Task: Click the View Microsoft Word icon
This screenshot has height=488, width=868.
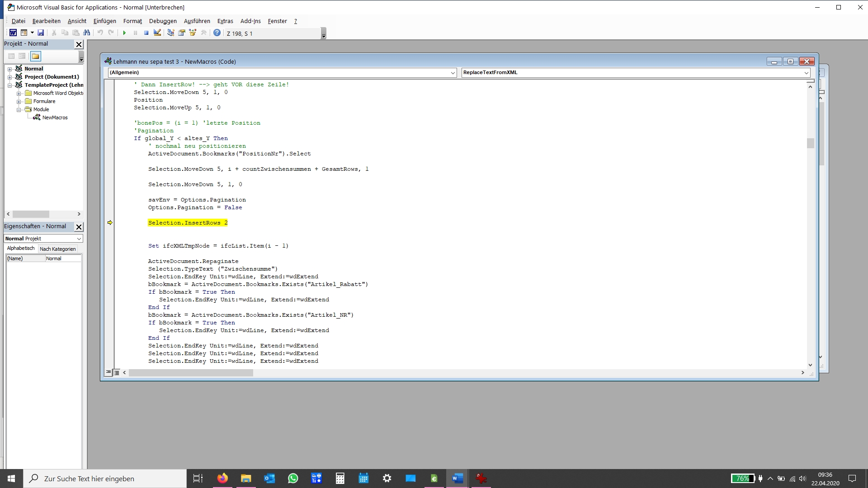Action: pyautogui.click(x=13, y=33)
